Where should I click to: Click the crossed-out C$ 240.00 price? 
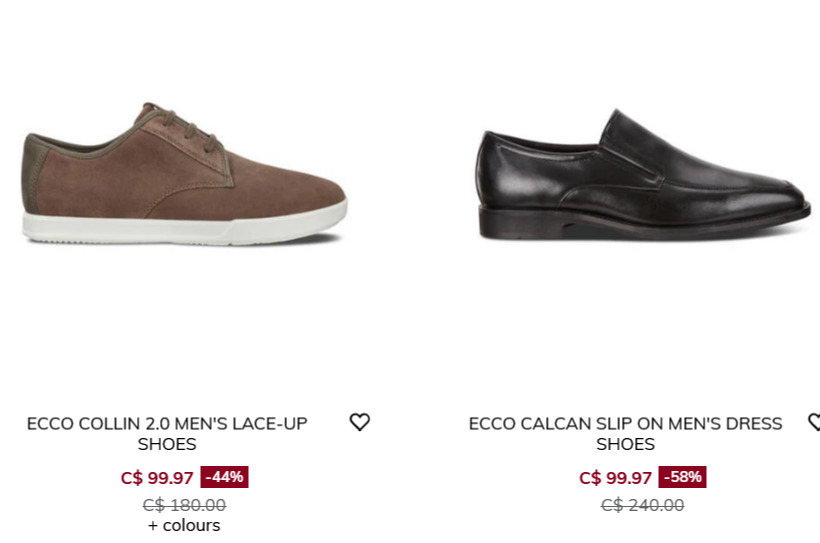tap(642, 505)
